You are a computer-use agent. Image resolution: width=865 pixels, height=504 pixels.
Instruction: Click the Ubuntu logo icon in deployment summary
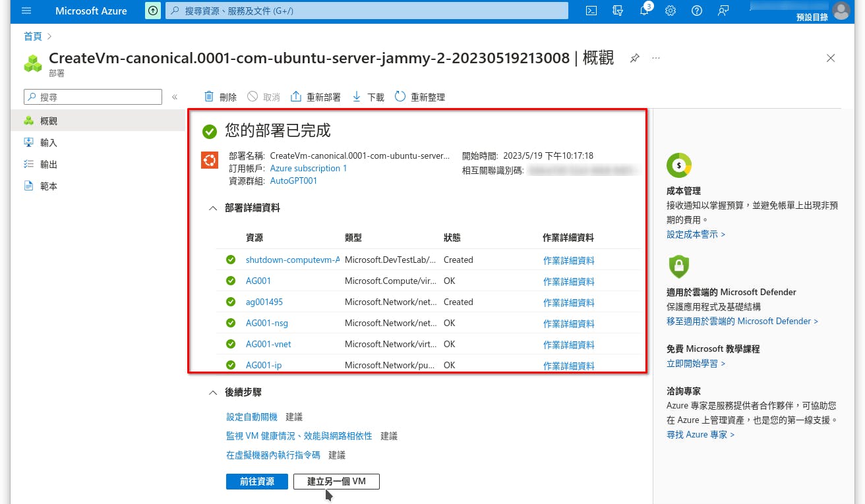(210, 160)
